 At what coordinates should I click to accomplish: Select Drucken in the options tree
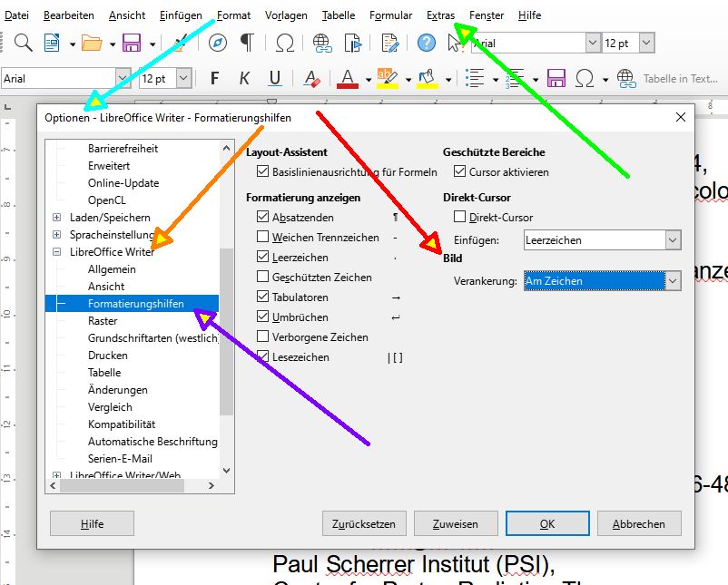click(108, 355)
